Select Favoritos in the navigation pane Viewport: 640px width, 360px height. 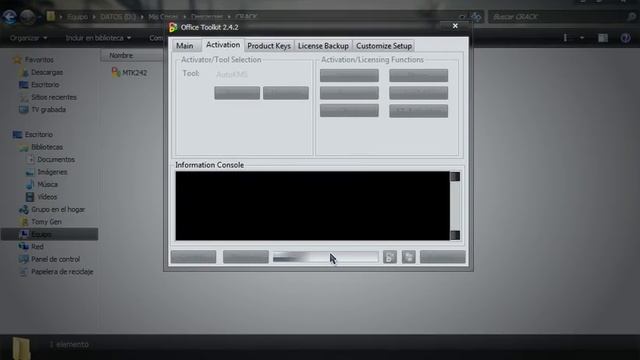tap(39, 60)
